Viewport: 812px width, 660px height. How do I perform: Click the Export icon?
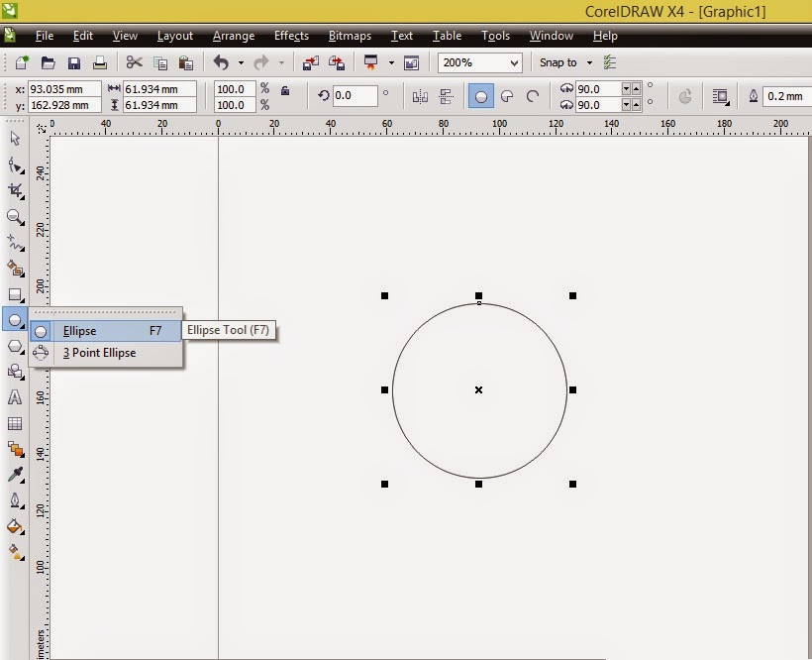point(337,63)
